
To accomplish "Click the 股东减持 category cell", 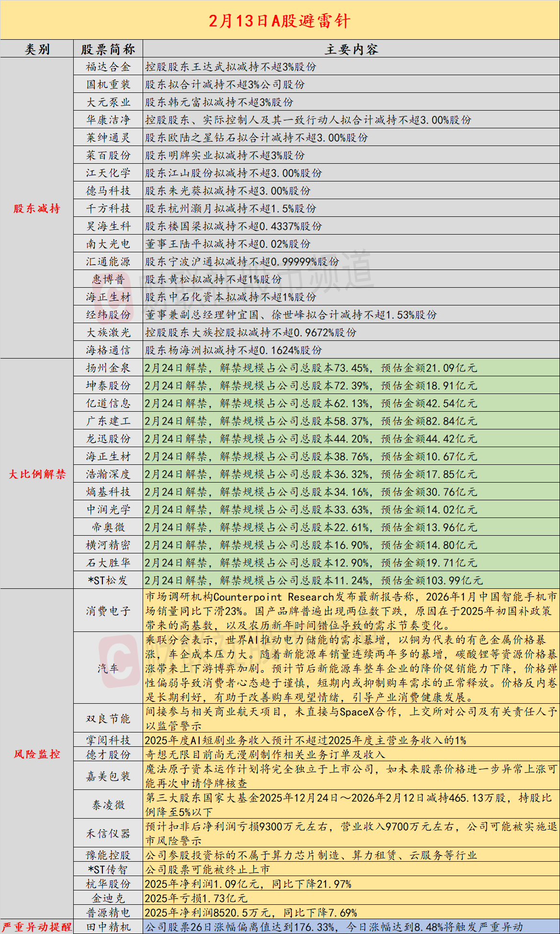I will (x=37, y=208).
